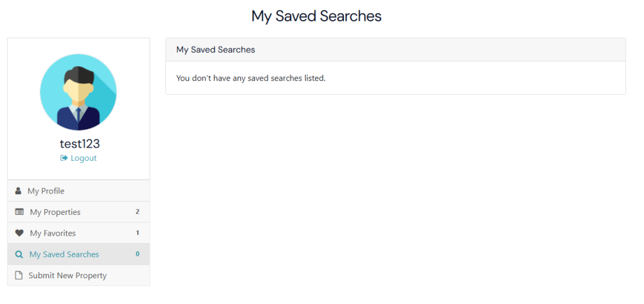Select My Saved Searches in the sidebar
Image resolution: width=644 pixels, height=304 pixels.
pos(64,254)
